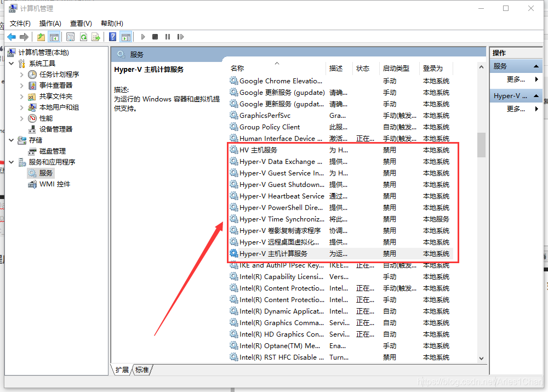The width and height of the screenshot is (548, 392).
Task: Select the Group Policy Client service row
Action: tap(341, 127)
